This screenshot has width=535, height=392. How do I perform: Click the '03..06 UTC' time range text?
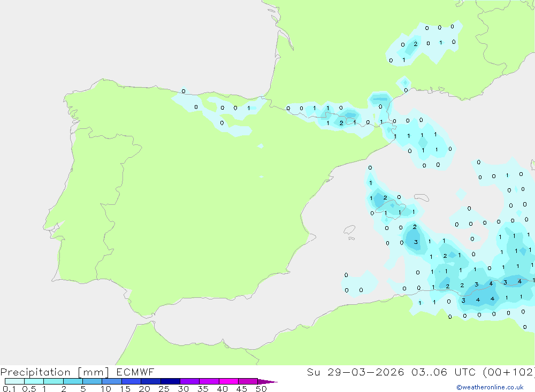coord(443,372)
